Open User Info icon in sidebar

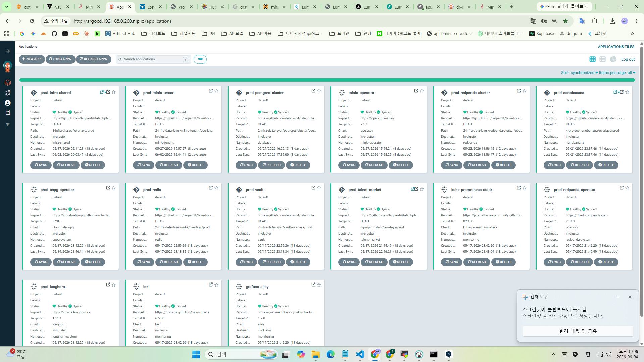(7, 103)
